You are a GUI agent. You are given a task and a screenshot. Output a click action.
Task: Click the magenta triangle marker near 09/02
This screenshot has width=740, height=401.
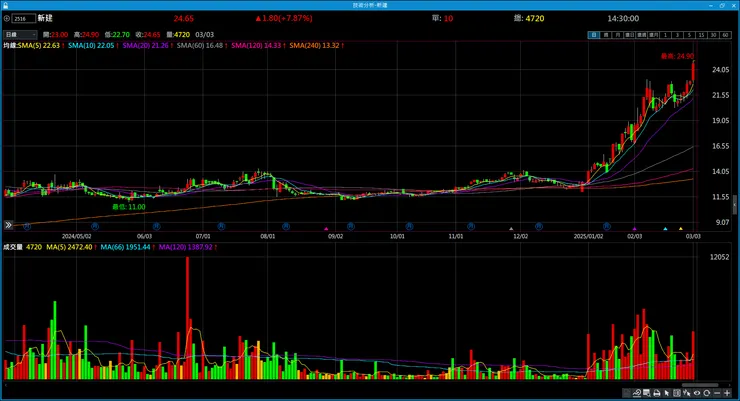[326, 229]
